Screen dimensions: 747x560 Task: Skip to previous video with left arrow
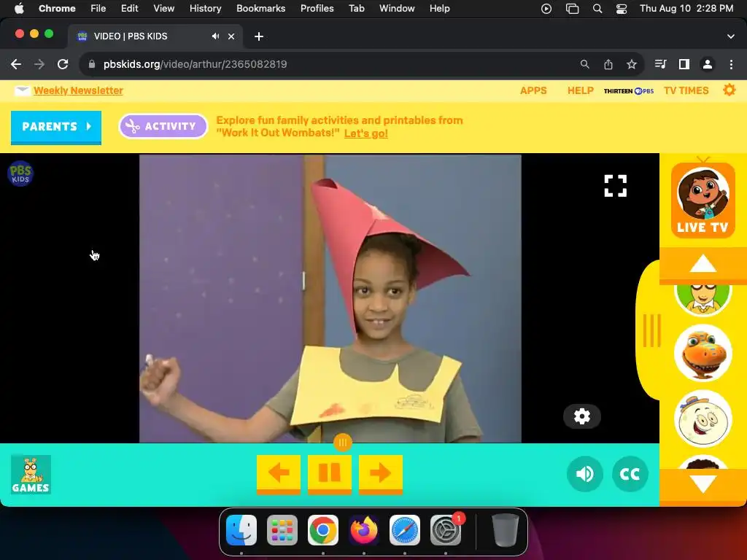[x=279, y=473]
